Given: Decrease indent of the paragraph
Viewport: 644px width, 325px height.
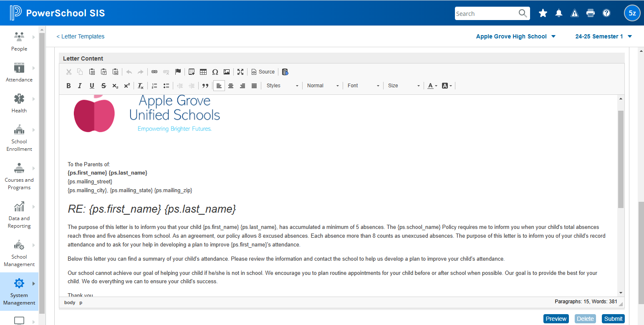Looking at the screenshot, I should coord(180,86).
